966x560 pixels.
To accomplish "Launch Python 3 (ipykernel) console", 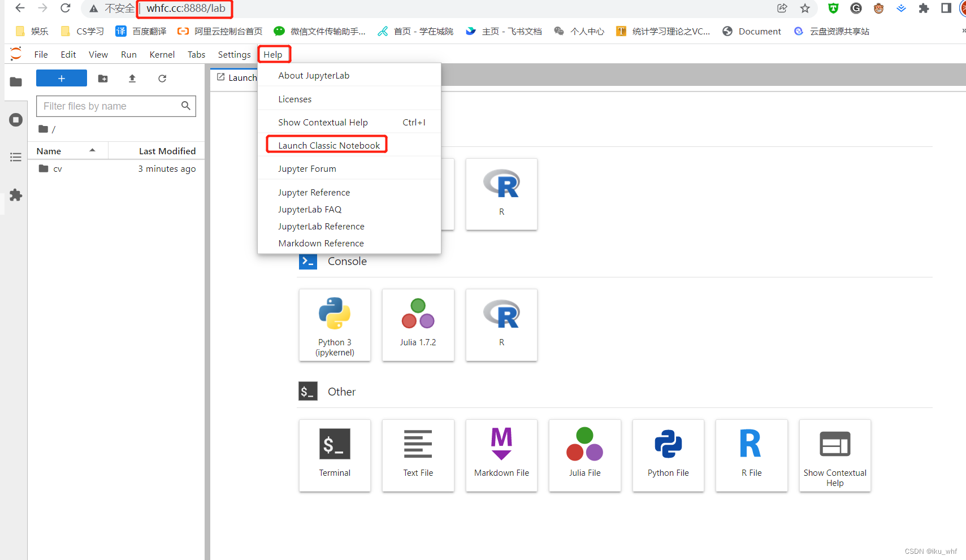I will click(335, 325).
